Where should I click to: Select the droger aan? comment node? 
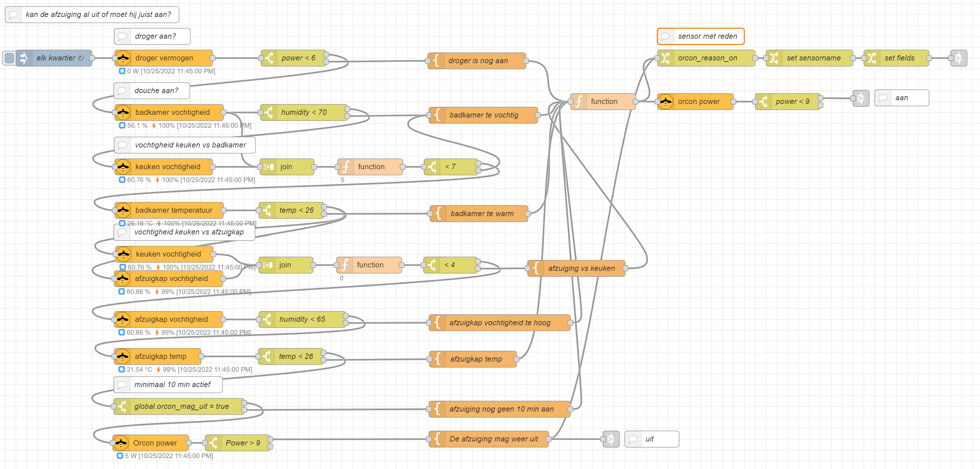[152, 36]
